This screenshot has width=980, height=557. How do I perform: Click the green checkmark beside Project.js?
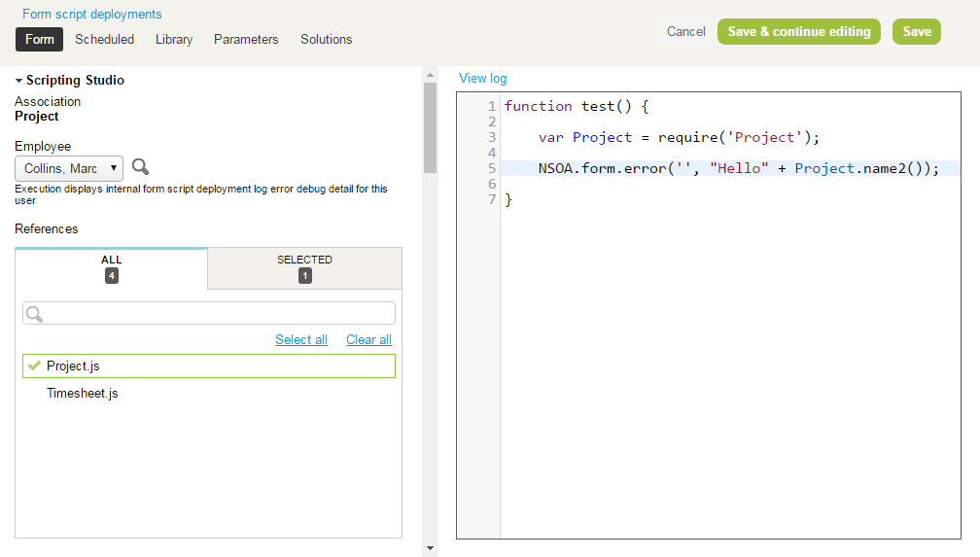34,366
